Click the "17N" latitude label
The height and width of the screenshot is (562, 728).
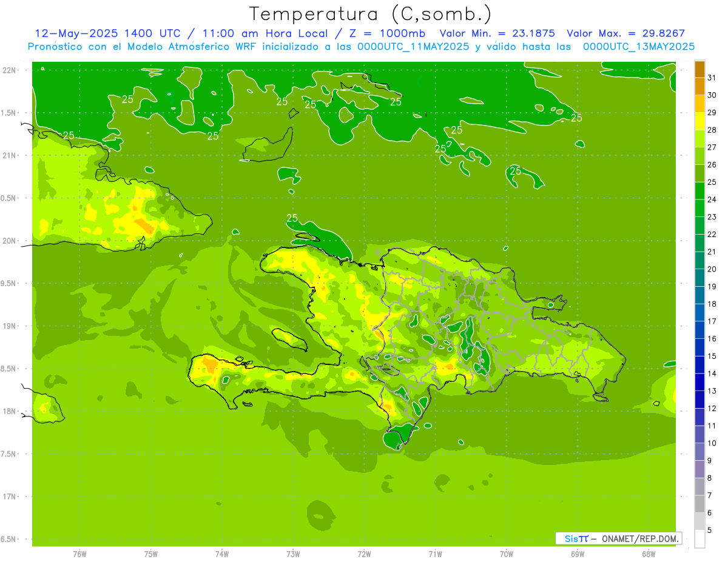click(x=9, y=497)
